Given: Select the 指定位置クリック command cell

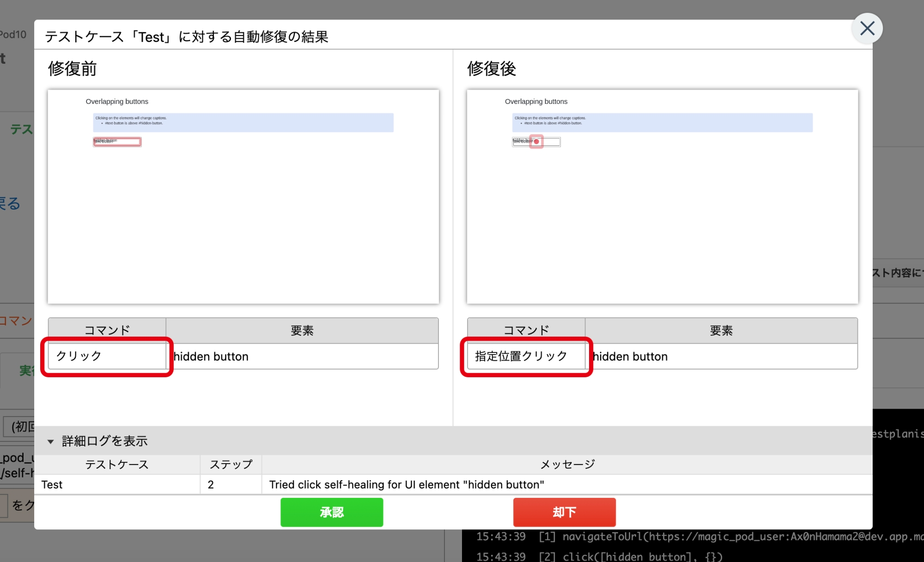Looking at the screenshot, I should (526, 356).
